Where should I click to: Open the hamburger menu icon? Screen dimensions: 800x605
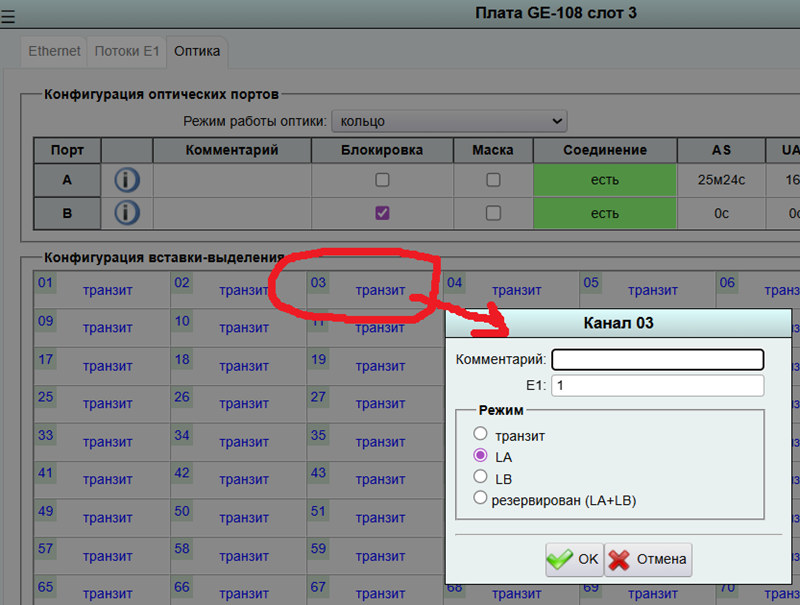pos(8,15)
